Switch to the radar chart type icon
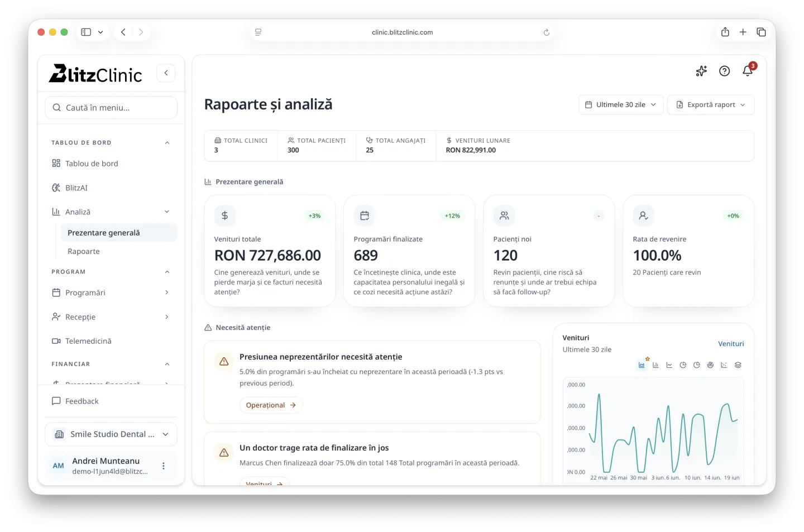The height and width of the screenshot is (532, 804). coord(710,365)
